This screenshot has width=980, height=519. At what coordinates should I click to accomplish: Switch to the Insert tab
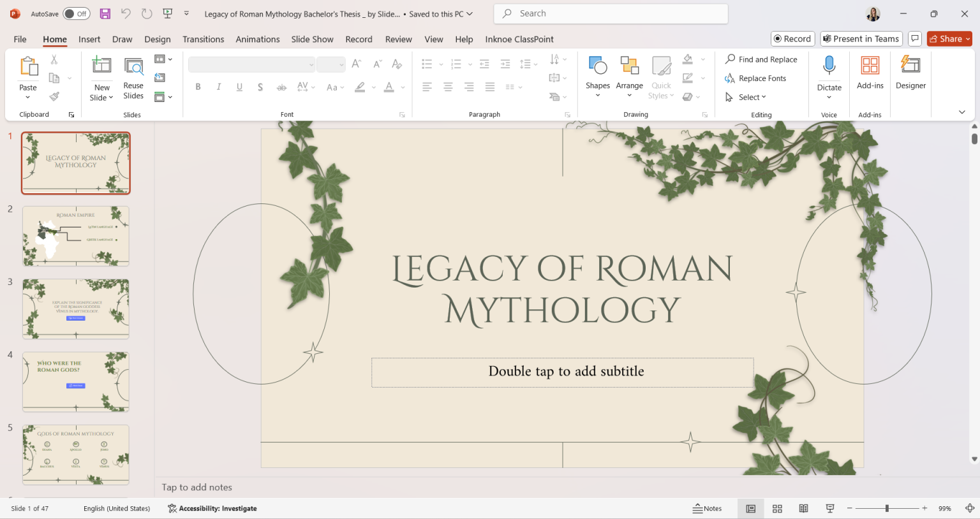pyautogui.click(x=89, y=39)
